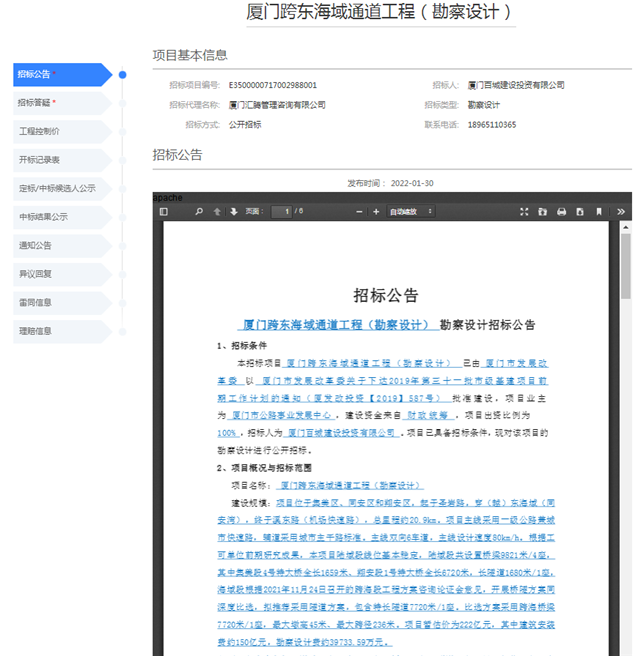Print the PDF document
This screenshot has width=640, height=656.
coord(561,212)
